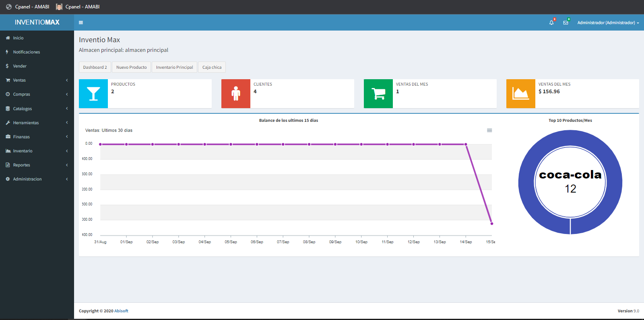This screenshot has width=644, height=320.
Task: Click the Notificaciones bolt icon
Action: click(7, 52)
